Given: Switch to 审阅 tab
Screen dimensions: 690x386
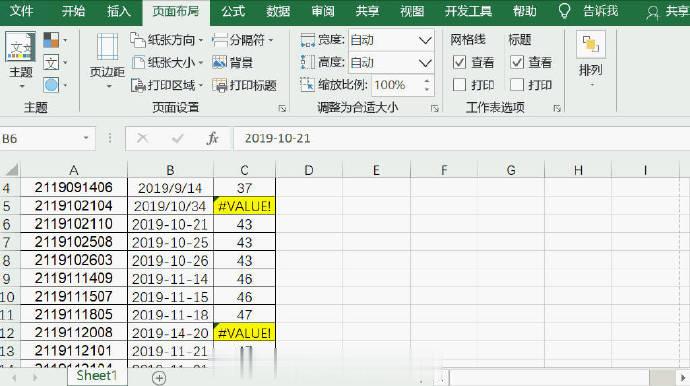Looking at the screenshot, I should tap(323, 11).
